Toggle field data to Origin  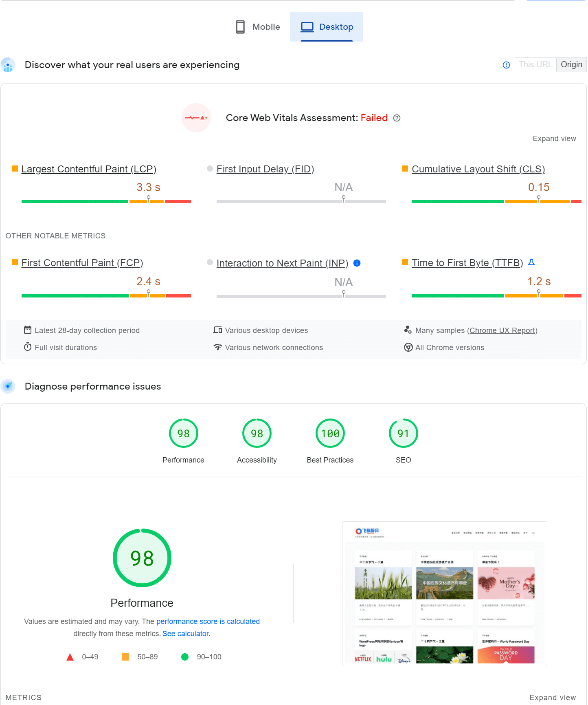click(571, 65)
